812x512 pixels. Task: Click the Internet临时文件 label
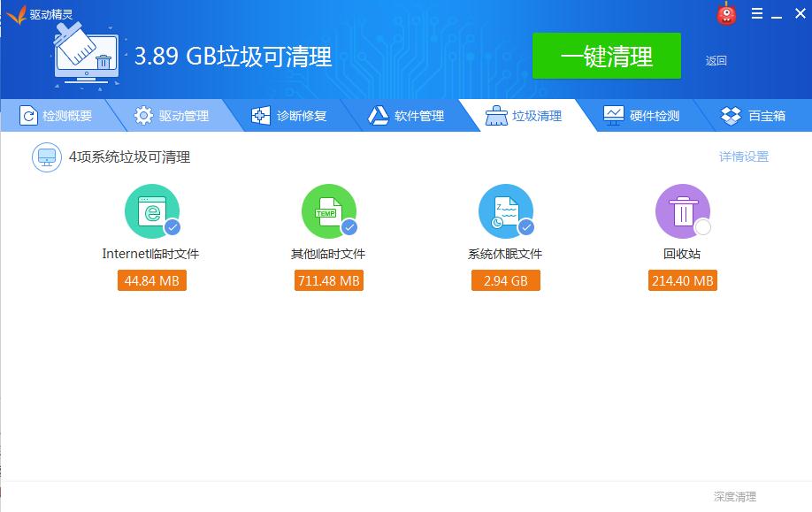pyautogui.click(x=150, y=254)
